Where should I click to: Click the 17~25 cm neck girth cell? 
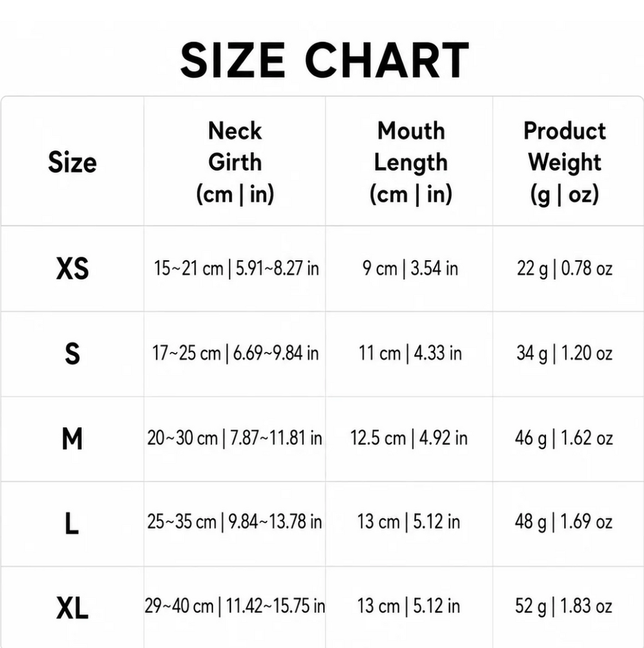[x=235, y=353]
